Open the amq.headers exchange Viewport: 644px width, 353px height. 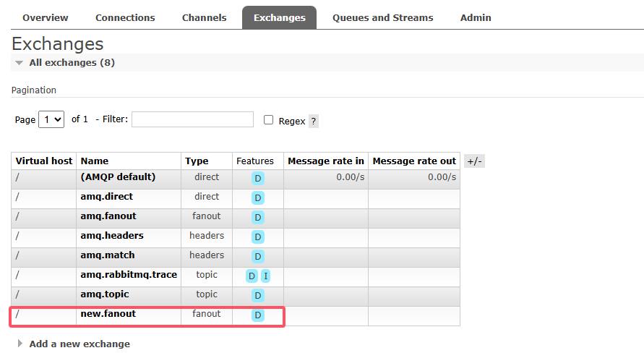click(x=112, y=236)
